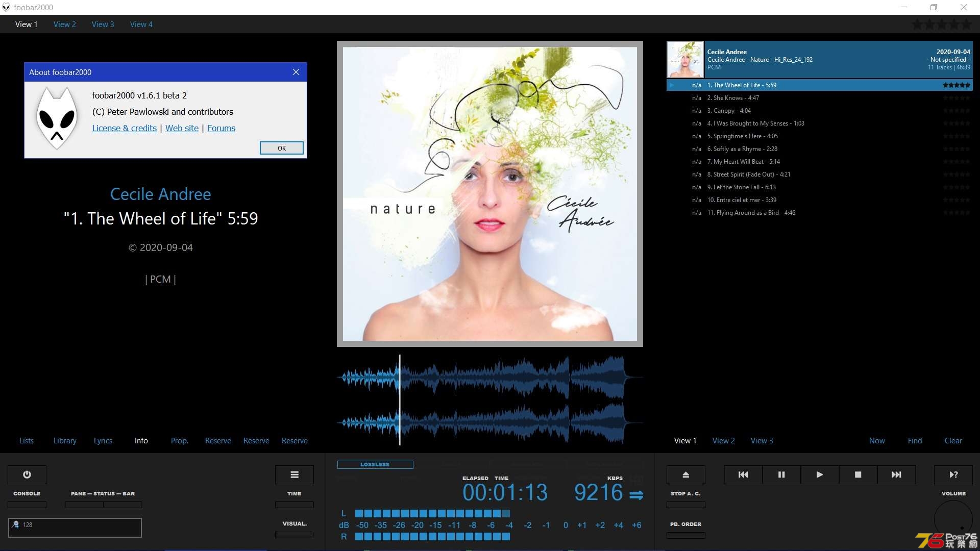Click the power button above Console
980x551 pixels.
pos(27,474)
